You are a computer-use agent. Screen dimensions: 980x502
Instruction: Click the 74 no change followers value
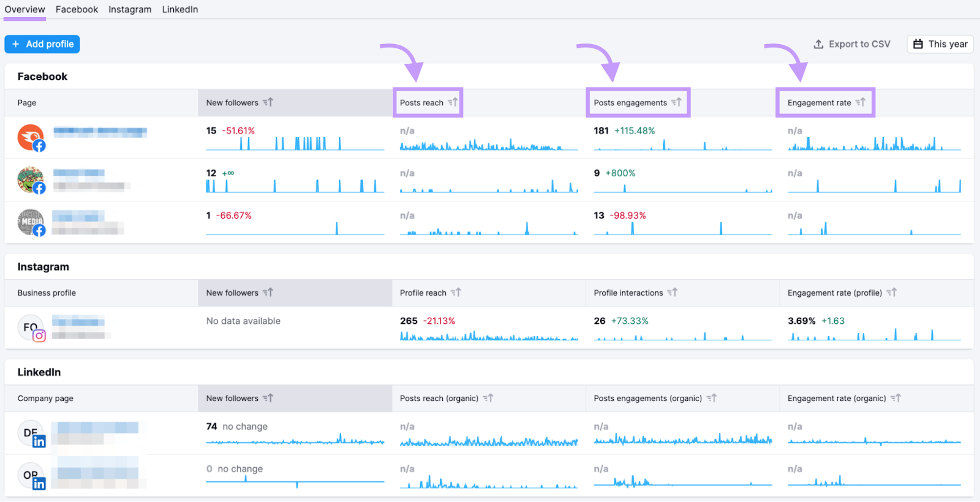(237, 426)
